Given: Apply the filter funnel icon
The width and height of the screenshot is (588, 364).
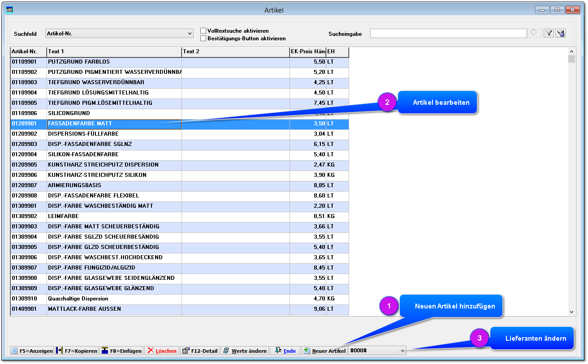Looking at the screenshot, I should tap(549, 34).
